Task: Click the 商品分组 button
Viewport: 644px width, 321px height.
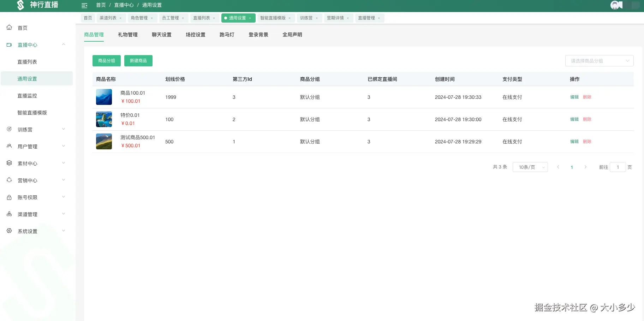Action: point(107,61)
